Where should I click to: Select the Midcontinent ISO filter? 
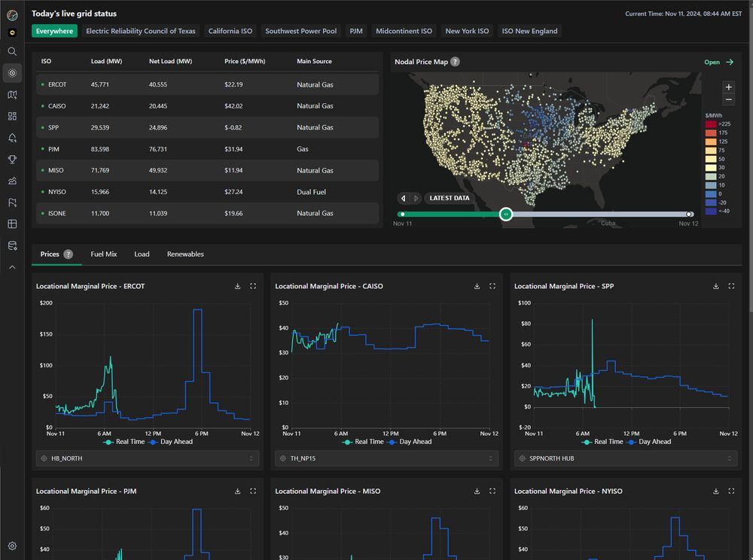pos(404,31)
